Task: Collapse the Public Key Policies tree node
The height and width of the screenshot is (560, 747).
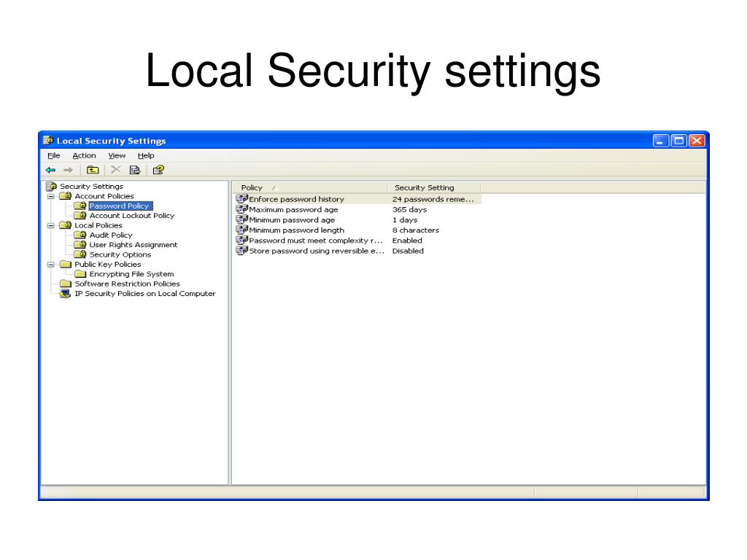Action: point(51,265)
